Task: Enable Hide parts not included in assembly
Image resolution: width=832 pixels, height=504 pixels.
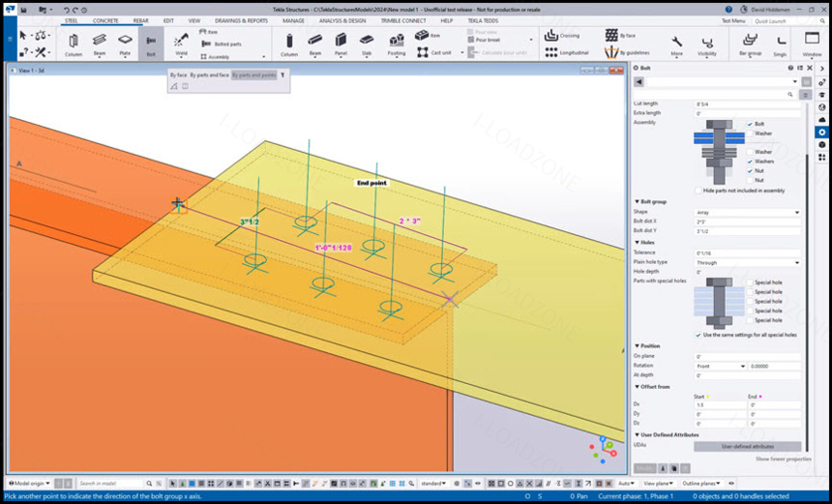Action: [698, 191]
